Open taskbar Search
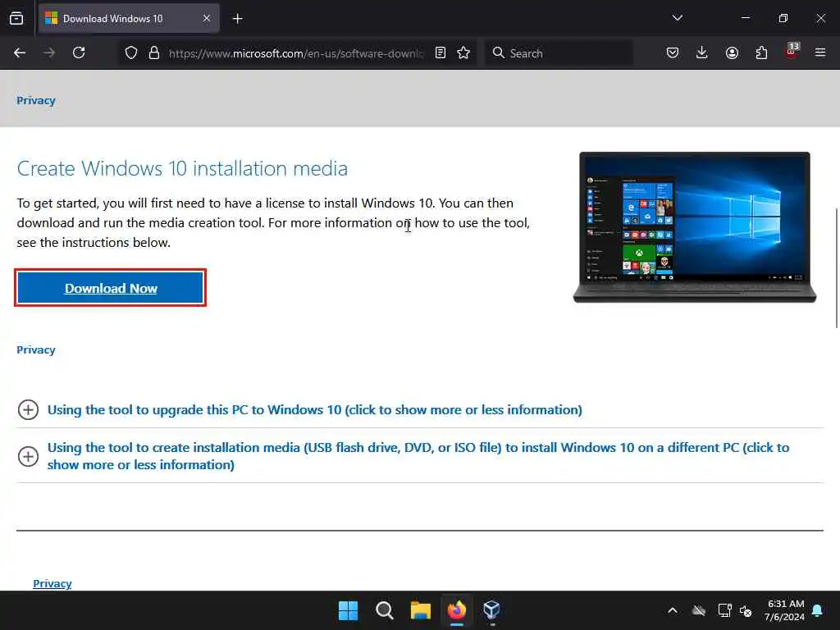 click(385, 610)
